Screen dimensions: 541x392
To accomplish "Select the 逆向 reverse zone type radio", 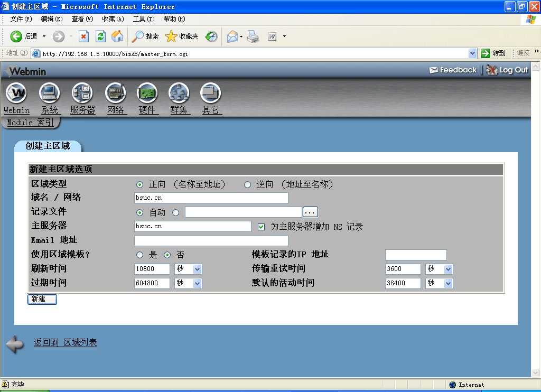I will [x=247, y=185].
